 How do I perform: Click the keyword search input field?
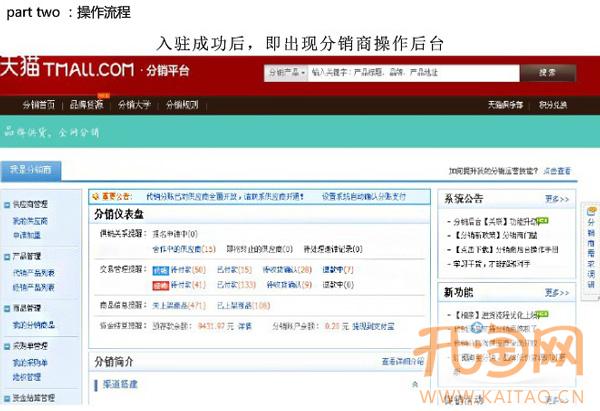point(414,72)
